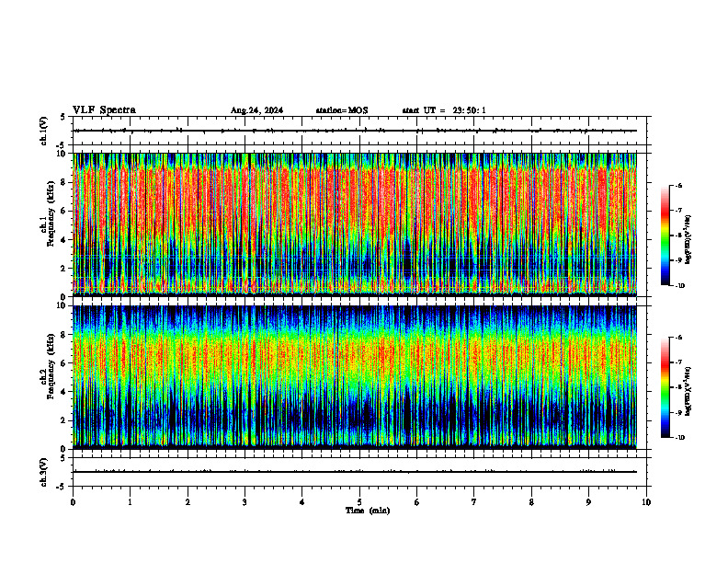
Task: Click time axis tick label "10"
Action: (646, 502)
